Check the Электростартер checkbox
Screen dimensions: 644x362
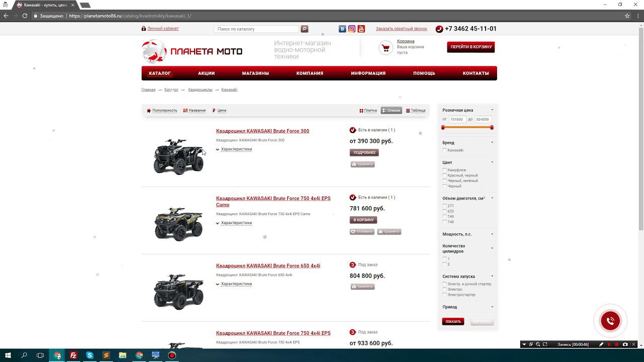pyautogui.click(x=445, y=295)
